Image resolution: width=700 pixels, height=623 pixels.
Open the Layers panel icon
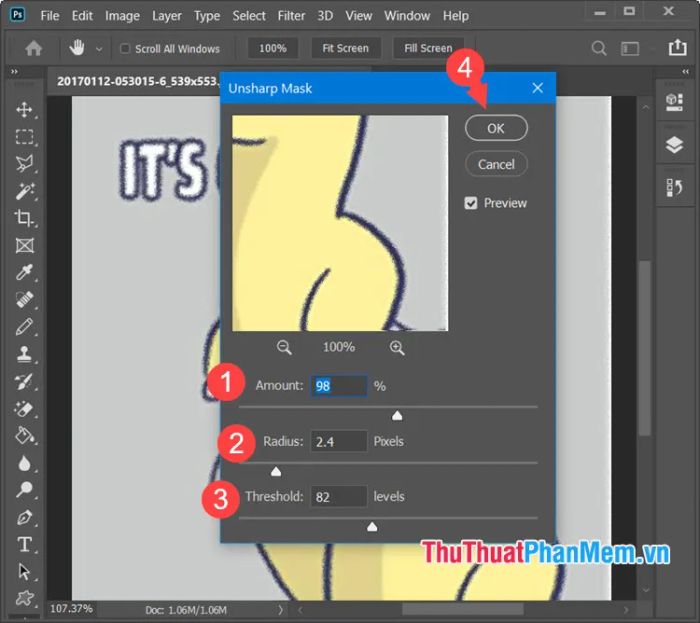click(x=674, y=145)
